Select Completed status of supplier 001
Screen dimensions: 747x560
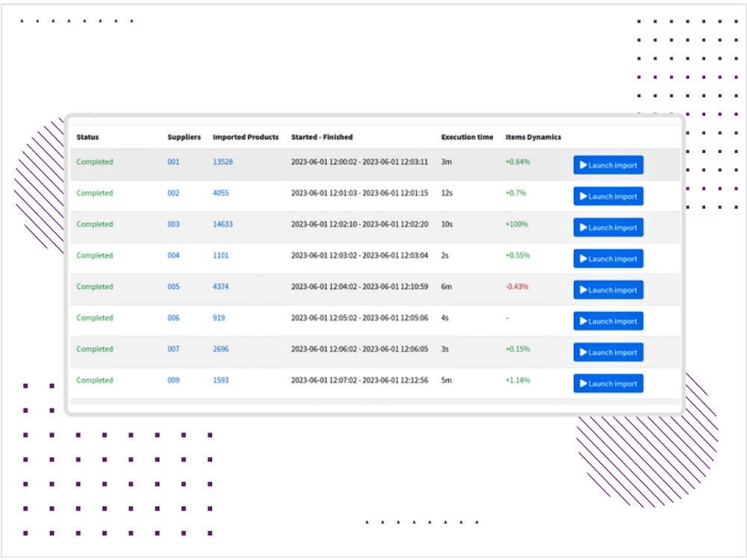(x=95, y=162)
